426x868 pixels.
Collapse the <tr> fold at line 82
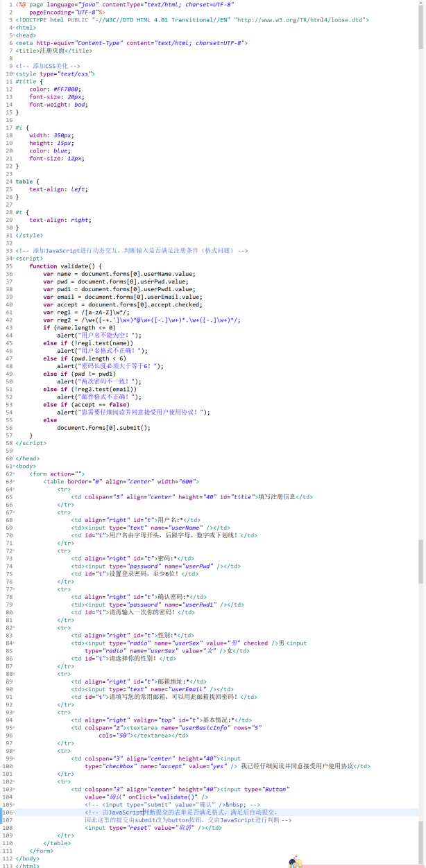[x=14, y=628]
